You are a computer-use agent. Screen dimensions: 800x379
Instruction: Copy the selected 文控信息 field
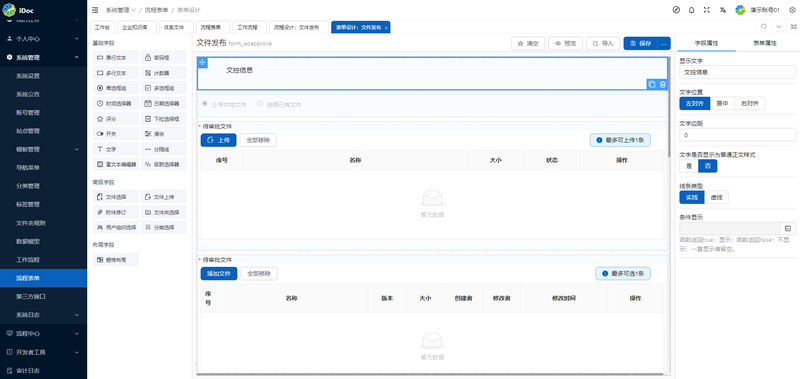tap(652, 85)
